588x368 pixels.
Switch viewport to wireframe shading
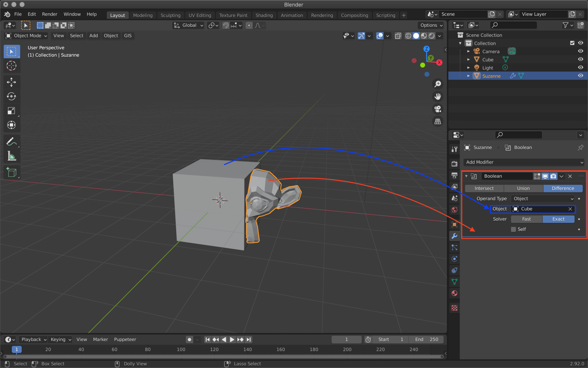click(x=408, y=36)
